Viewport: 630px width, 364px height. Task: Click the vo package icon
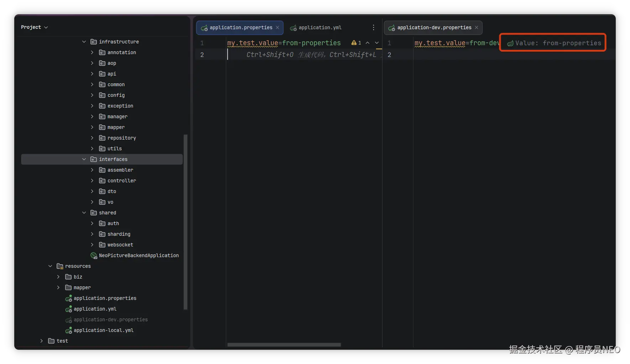[102, 202]
